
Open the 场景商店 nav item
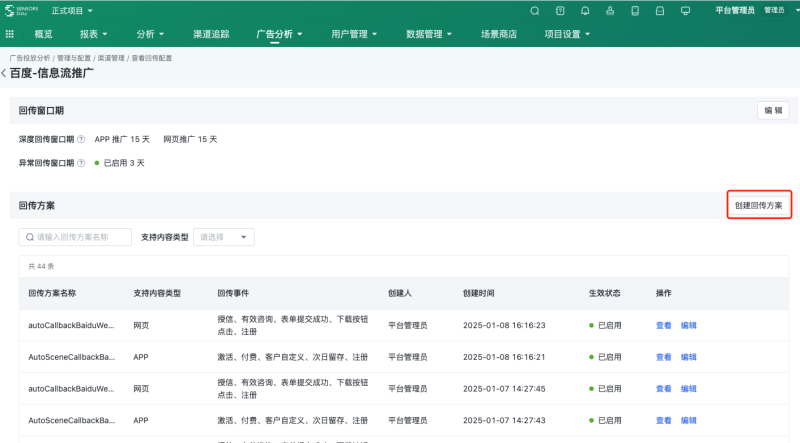click(499, 34)
